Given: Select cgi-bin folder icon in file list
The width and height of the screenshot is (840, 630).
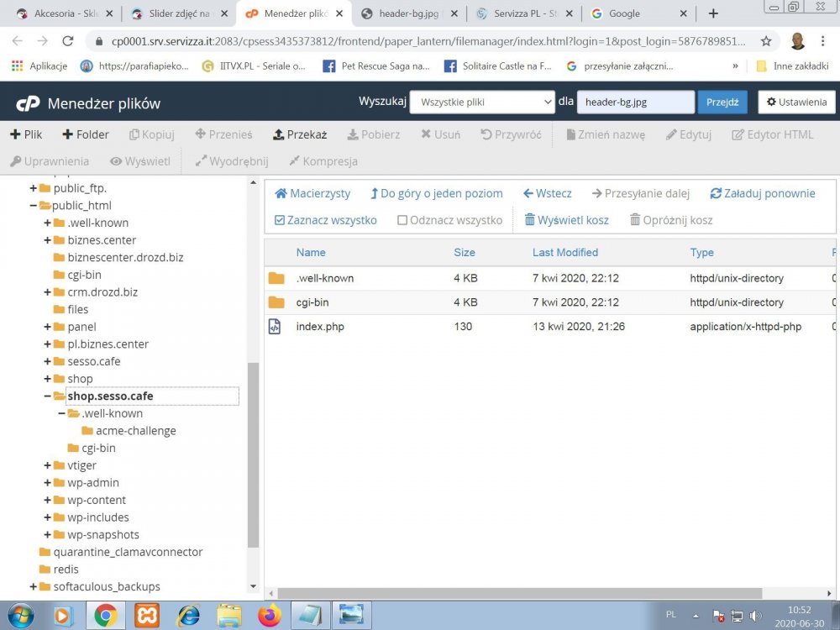Looking at the screenshot, I should click(276, 302).
